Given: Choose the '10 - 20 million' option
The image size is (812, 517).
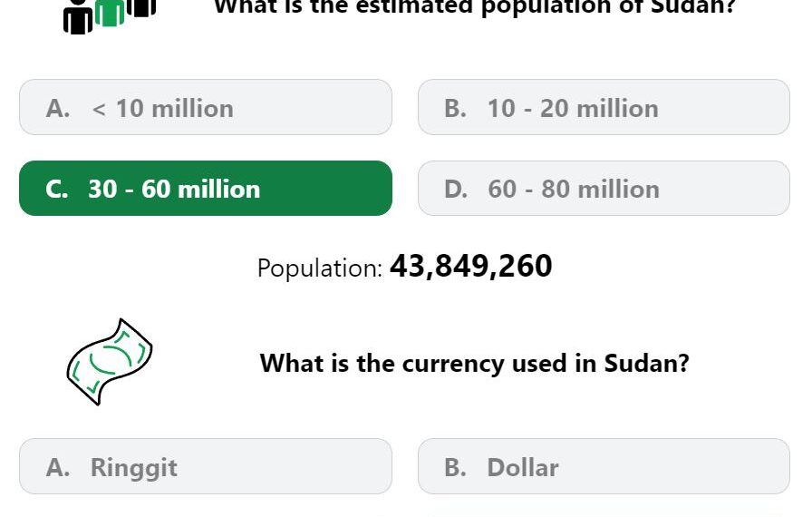Looking at the screenshot, I should pyautogui.click(x=604, y=107).
